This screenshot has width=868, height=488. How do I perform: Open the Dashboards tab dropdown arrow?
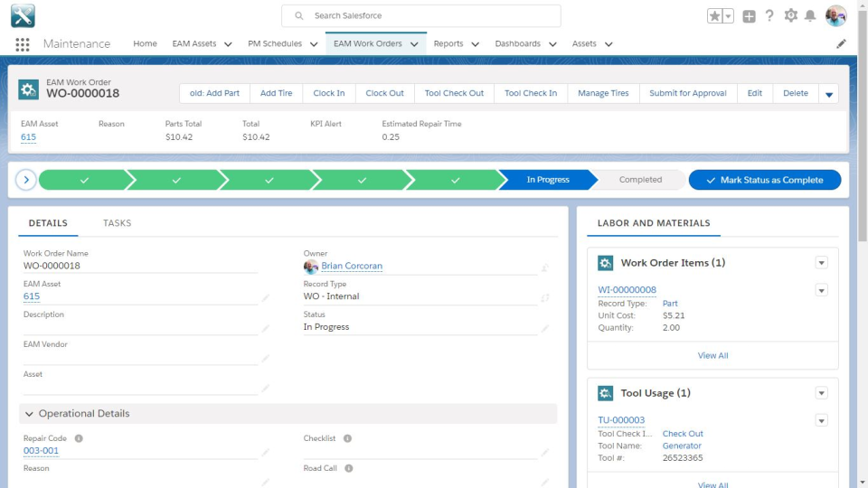552,44
